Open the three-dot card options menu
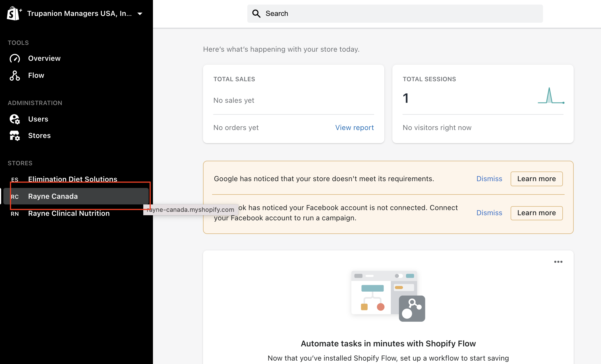Viewport: 601px width, 364px height. [558, 262]
